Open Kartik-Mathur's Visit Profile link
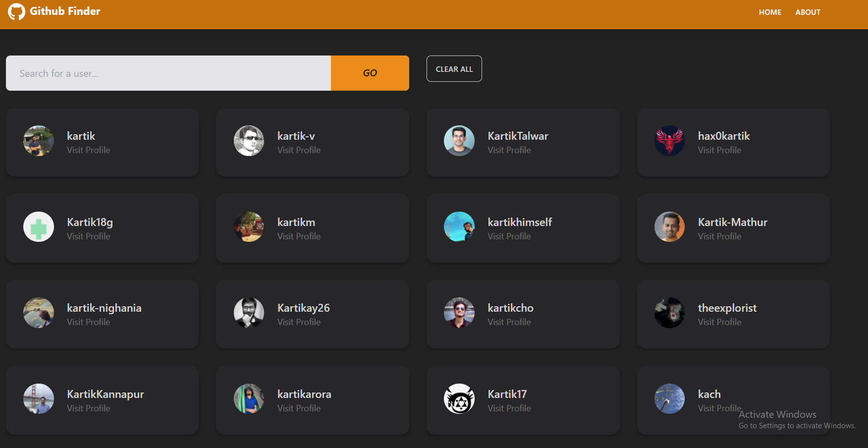The height and width of the screenshot is (448, 868). click(x=719, y=236)
